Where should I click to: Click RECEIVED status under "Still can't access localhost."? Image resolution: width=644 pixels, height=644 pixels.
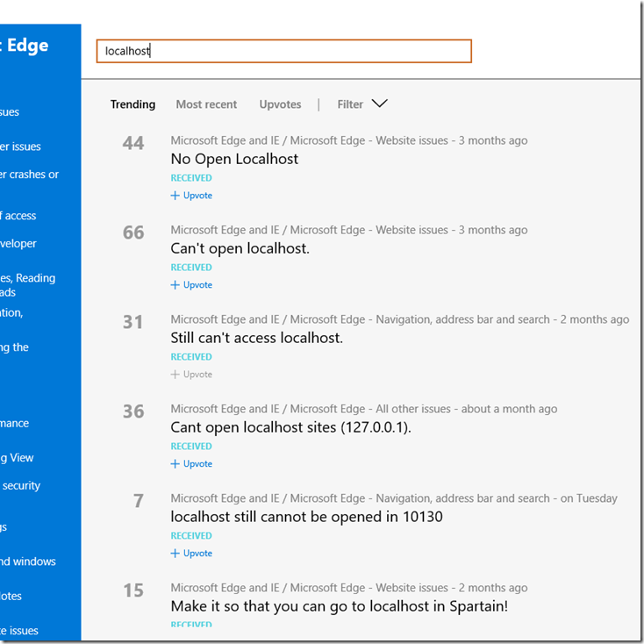[x=191, y=357]
